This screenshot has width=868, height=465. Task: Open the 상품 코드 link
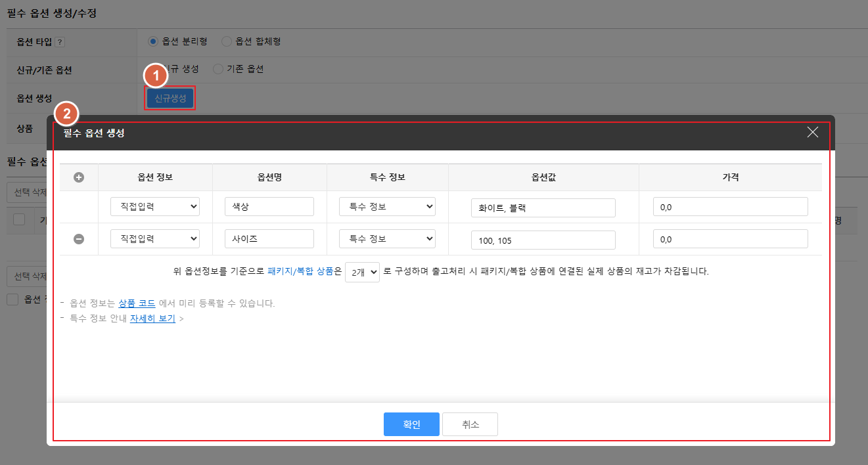137,303
